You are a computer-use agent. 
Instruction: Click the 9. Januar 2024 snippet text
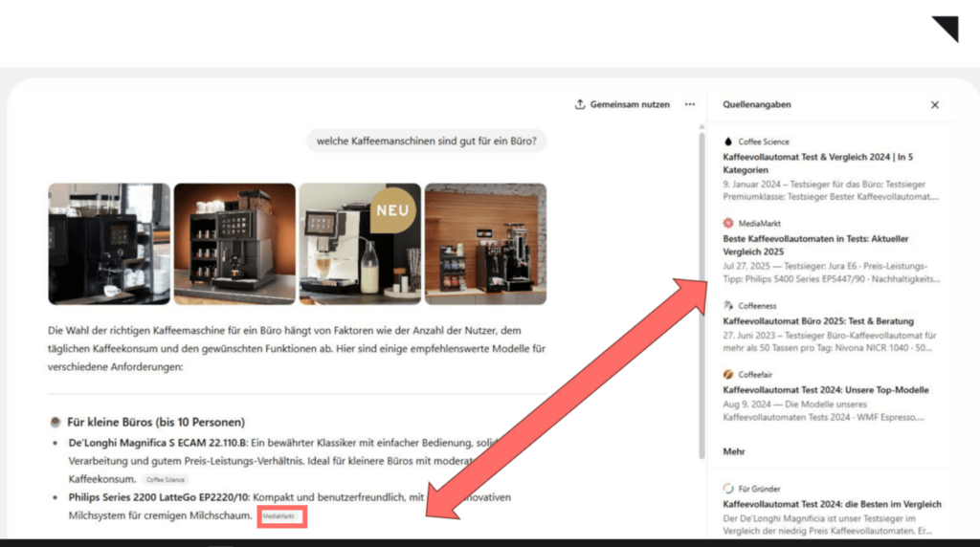click(831, 190)
